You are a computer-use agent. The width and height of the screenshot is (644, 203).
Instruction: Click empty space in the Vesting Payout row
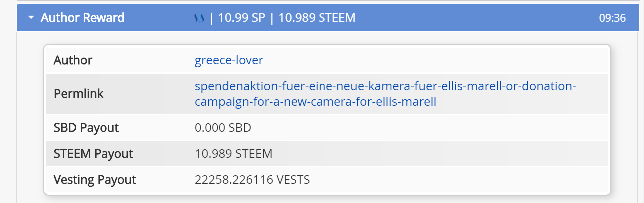(459, 179)
